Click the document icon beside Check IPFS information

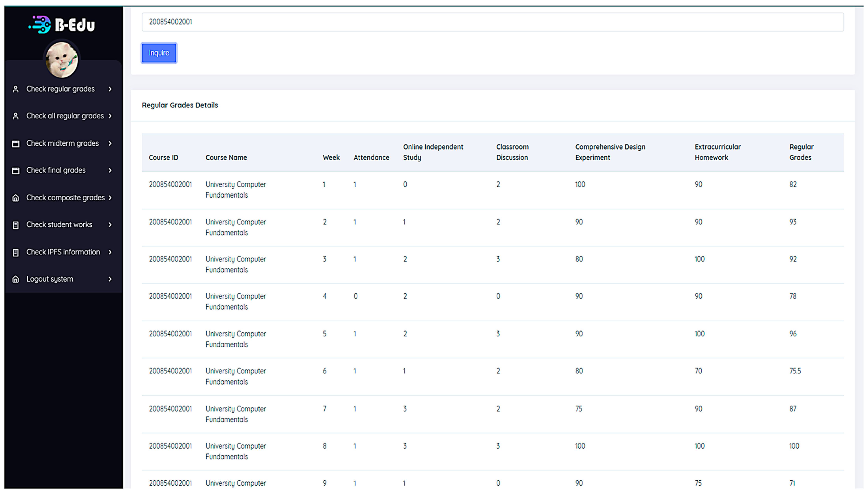16,252
